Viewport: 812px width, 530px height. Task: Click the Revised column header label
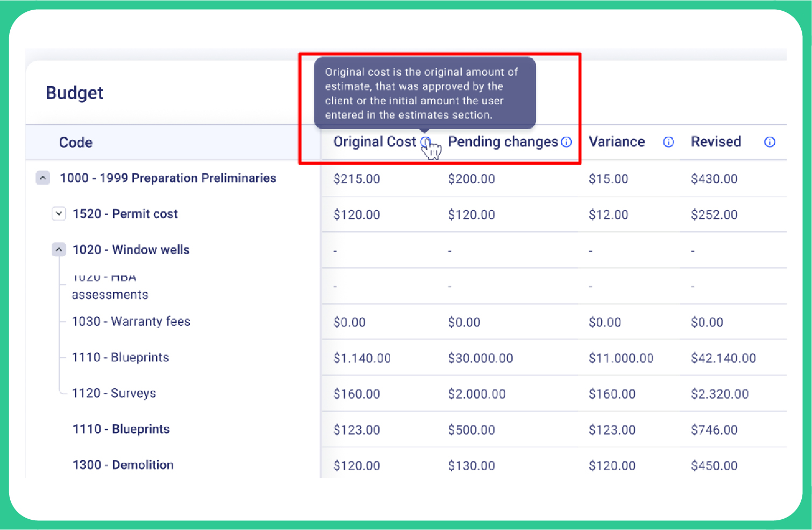click(716, 142)
